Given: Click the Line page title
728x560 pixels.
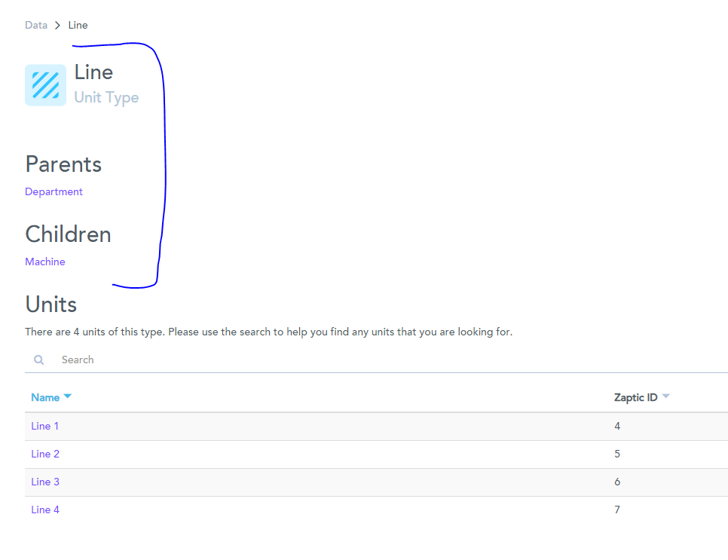Looking at the screenshot, I should tap(93, 72).
